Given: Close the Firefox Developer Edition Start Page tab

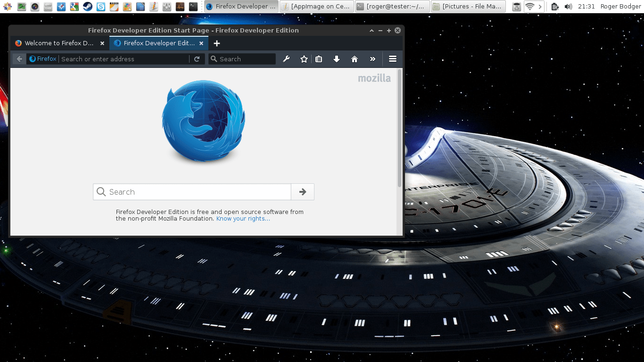Looking at the screenshot, I should tap(201, 43).
